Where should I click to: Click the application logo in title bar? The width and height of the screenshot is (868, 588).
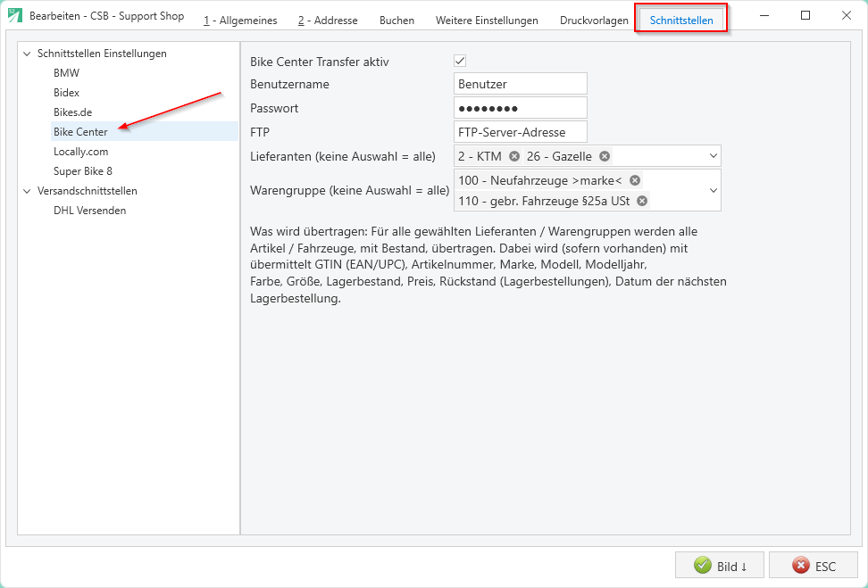(15, 15)
